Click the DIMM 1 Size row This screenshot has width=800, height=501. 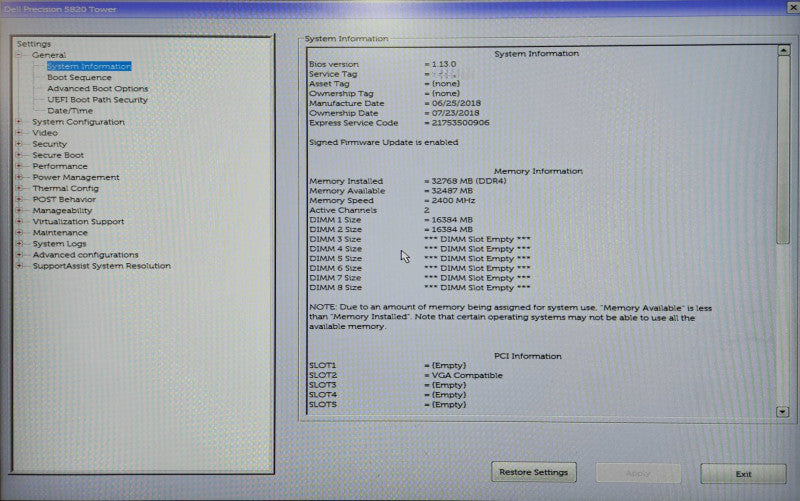tap(391, 220)
